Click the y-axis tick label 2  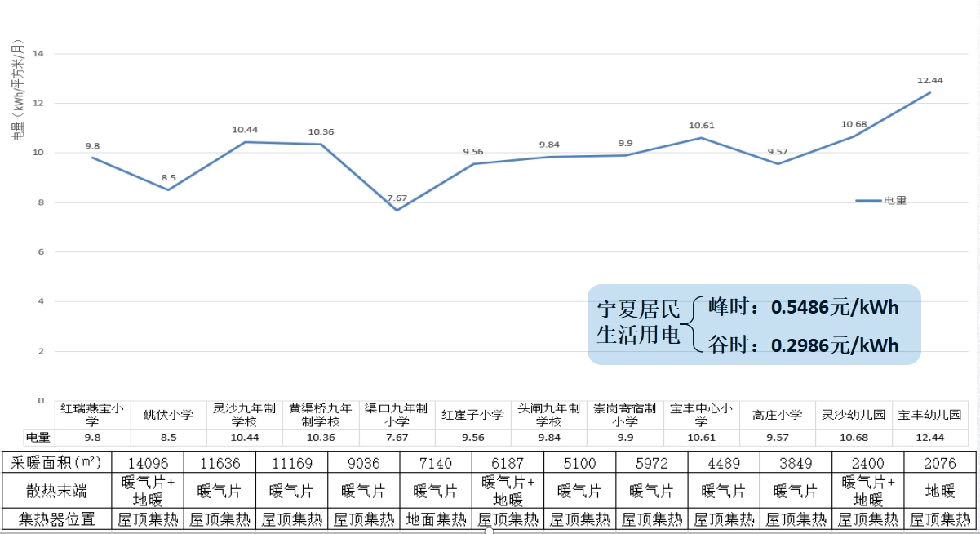click(41, 351)
